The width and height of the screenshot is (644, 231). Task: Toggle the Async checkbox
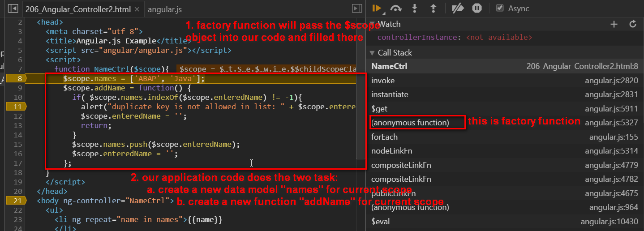click(500, 8)
